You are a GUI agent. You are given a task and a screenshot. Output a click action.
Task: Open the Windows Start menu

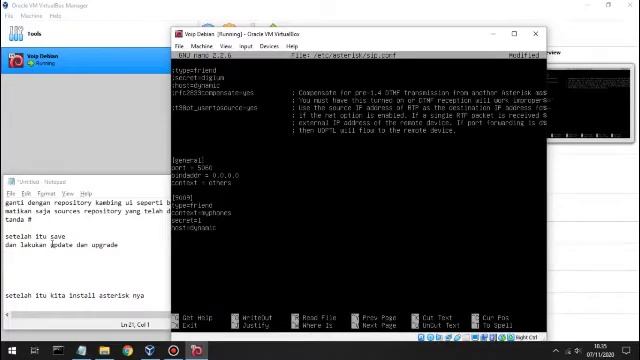coord(12,351)
